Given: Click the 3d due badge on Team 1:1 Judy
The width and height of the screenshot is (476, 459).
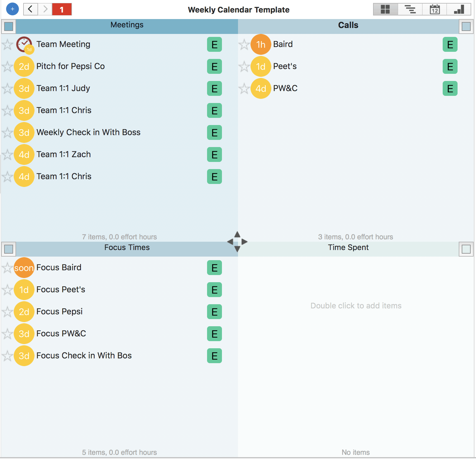Looking at the screenshot, I should tap(24, 88).
